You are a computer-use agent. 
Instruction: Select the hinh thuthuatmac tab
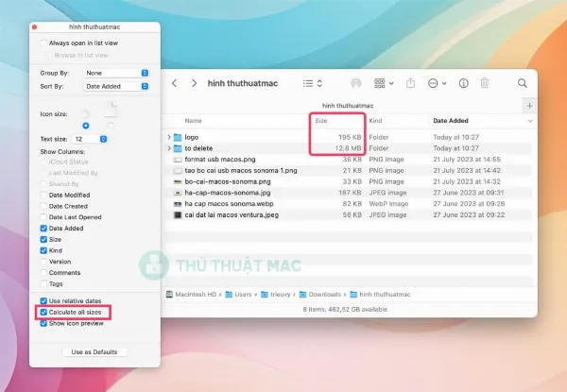coord(348,106)
